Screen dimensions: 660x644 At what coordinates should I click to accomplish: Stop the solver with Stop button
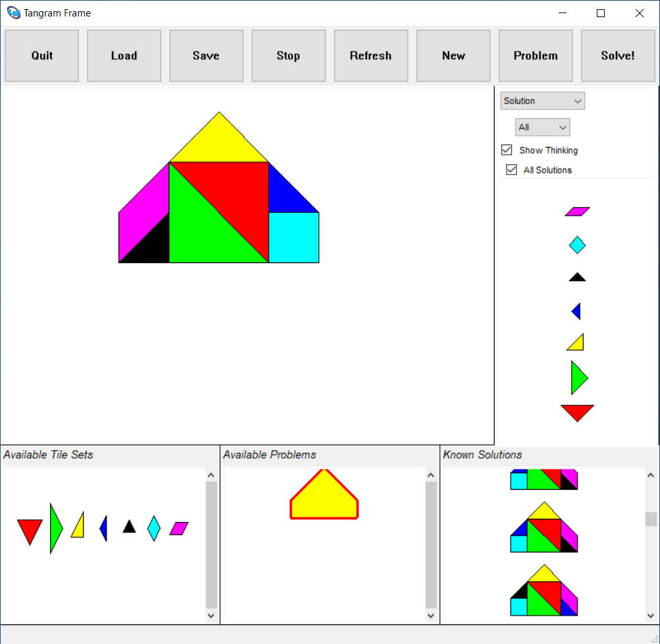click(289, 55)
